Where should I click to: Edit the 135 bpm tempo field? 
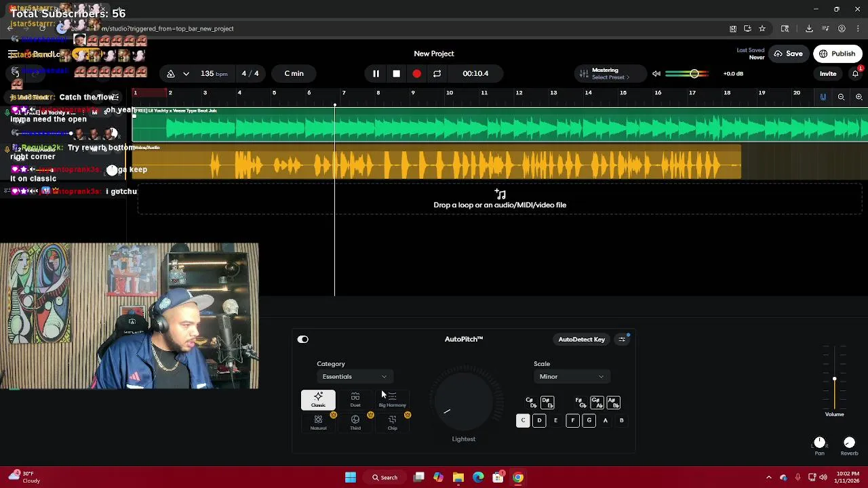[x=214, y=73]
